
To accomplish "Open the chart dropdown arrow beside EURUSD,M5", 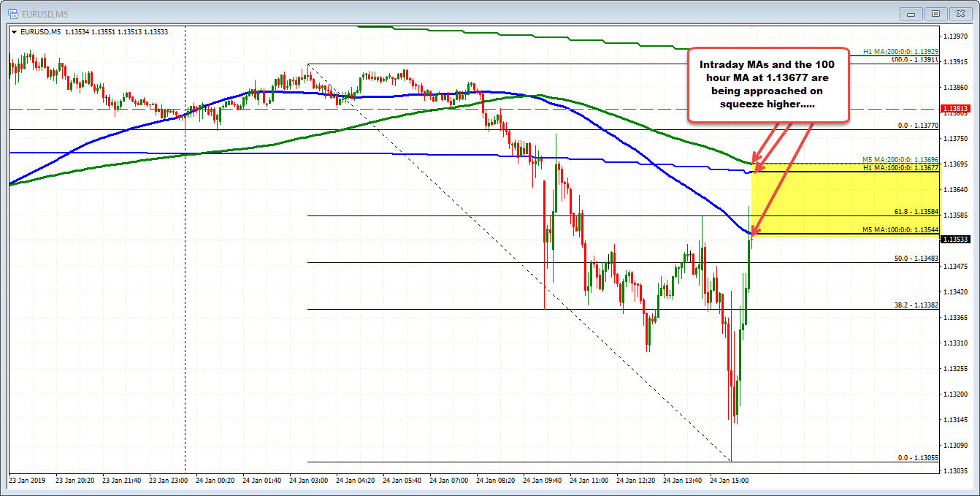I will click(x=15, y=31).
